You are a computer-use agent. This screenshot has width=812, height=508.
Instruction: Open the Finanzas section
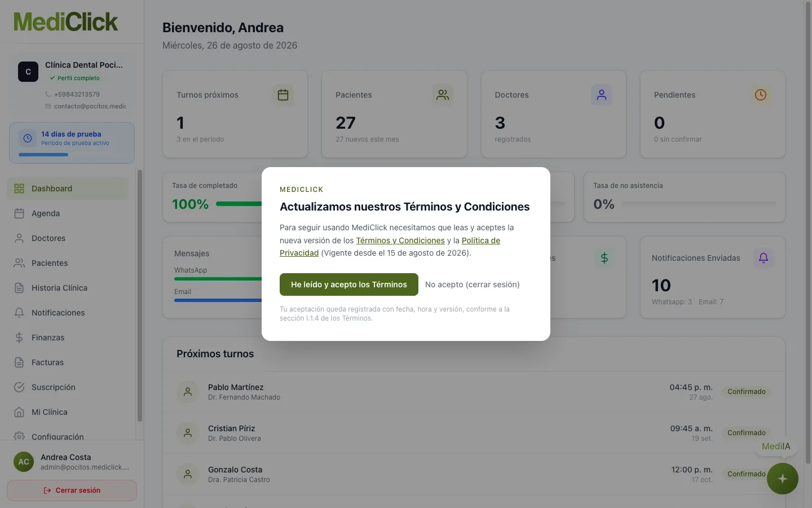tap(68, 338)
